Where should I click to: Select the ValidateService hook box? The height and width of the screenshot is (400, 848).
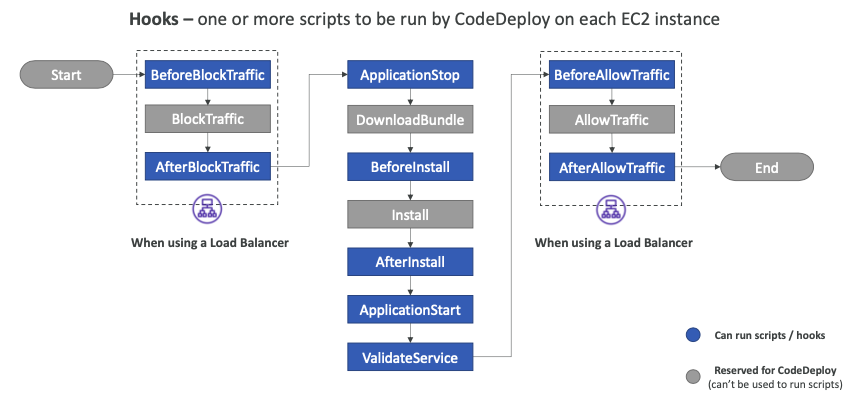click(x=410, y=357)
